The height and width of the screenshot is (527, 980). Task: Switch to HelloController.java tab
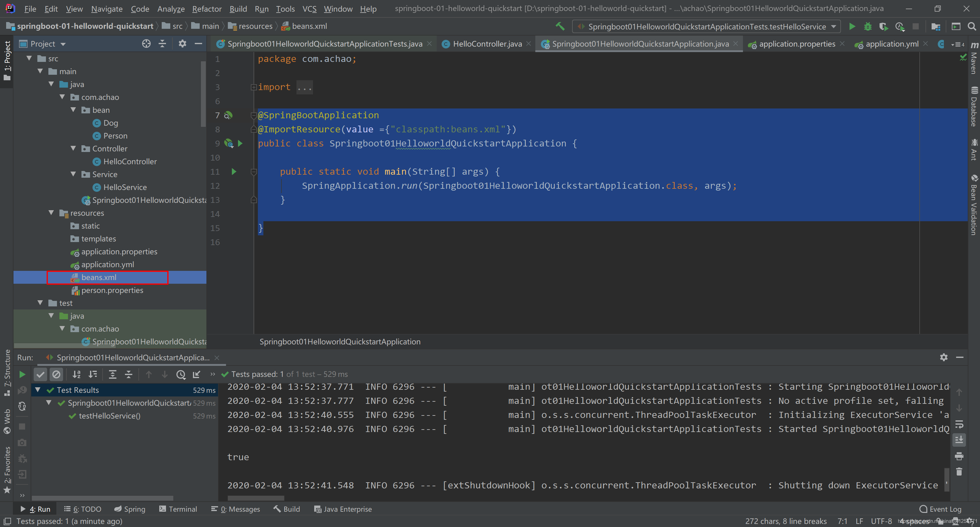pos(487,44)
